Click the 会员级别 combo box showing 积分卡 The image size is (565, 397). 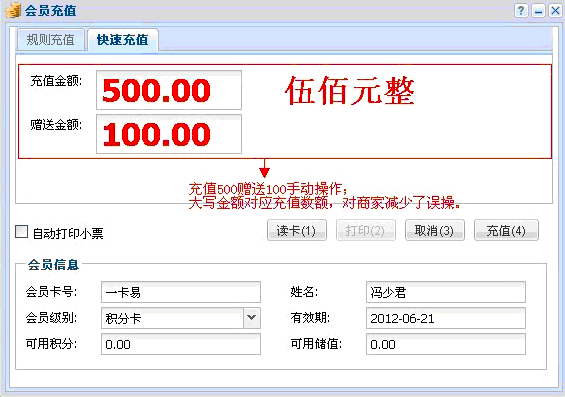tap(181, 318)
